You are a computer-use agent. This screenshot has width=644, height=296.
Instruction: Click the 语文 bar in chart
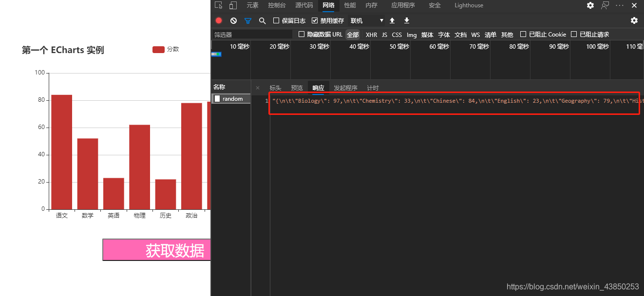pos(61,152)
